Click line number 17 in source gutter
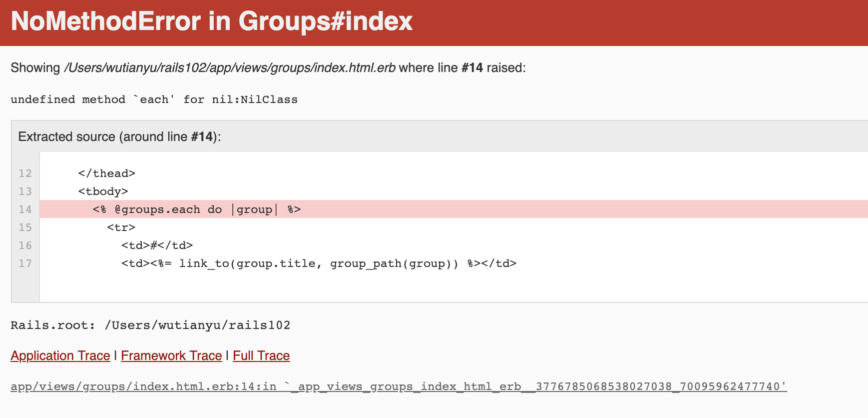 point(25,263)
